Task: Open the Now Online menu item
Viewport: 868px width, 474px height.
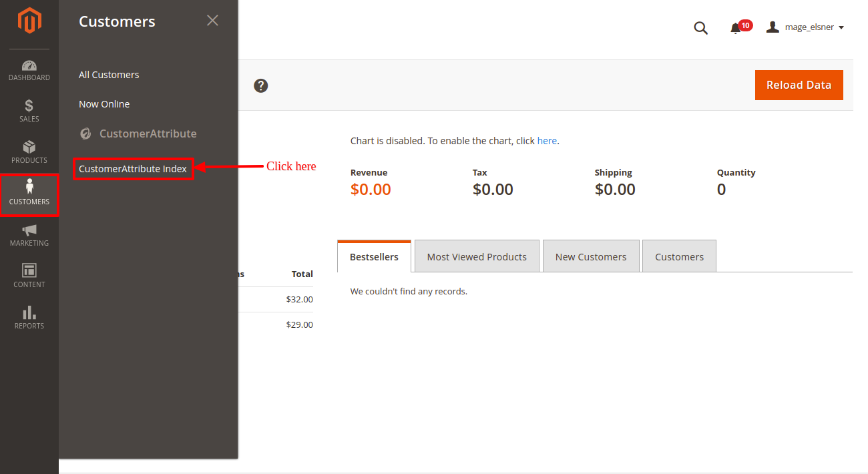Action: [104, 104]
